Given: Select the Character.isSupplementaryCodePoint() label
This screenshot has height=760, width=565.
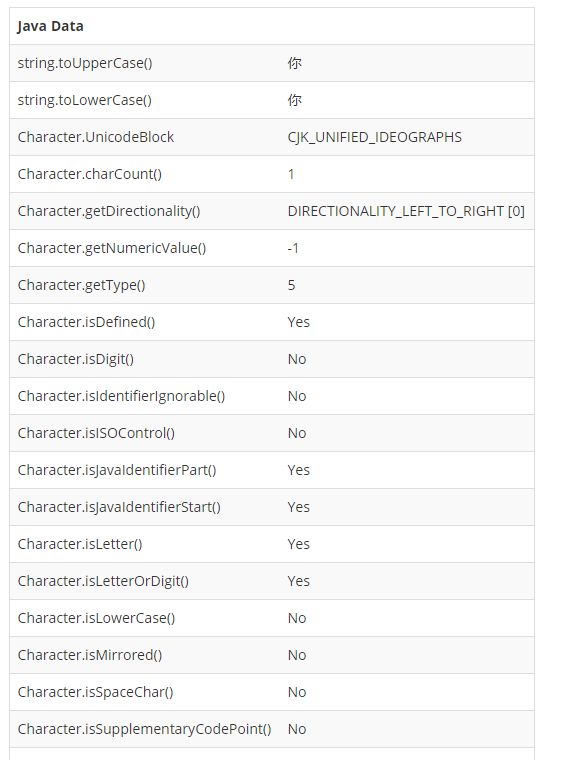Looking at the screenshot, I should coord(144,729).
